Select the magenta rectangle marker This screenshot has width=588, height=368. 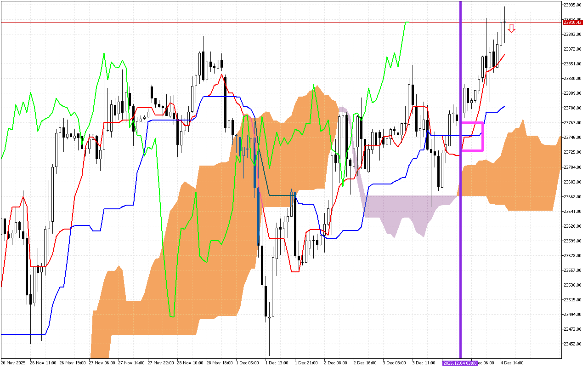click(482, 137)
